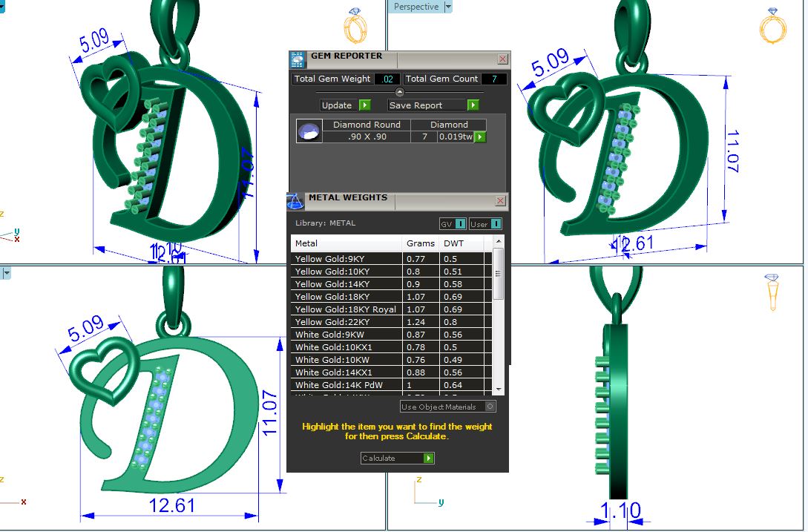The height and width of the screenshot is (532, 808).
Task: Close the Metal Weights panel
Action: point(501,200)
